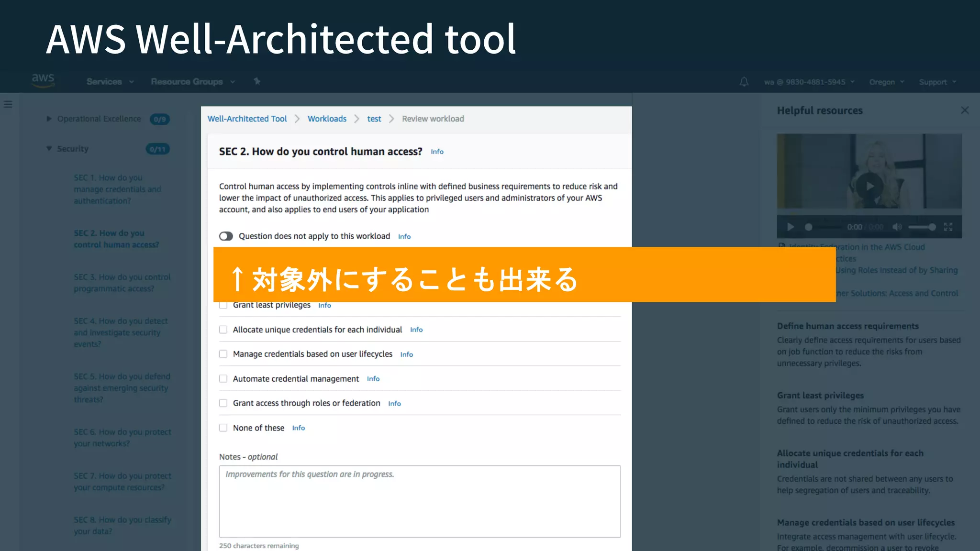This screenshot has width=980, height=551.
Task: Adjust the video volume slider
Action: point(922,227)
